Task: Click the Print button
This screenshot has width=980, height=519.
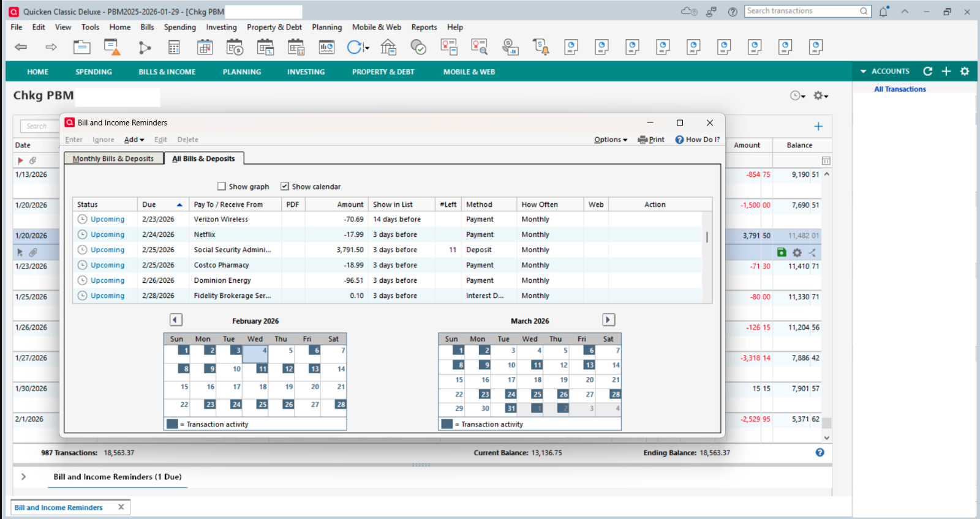Action: tap(651, 140)
